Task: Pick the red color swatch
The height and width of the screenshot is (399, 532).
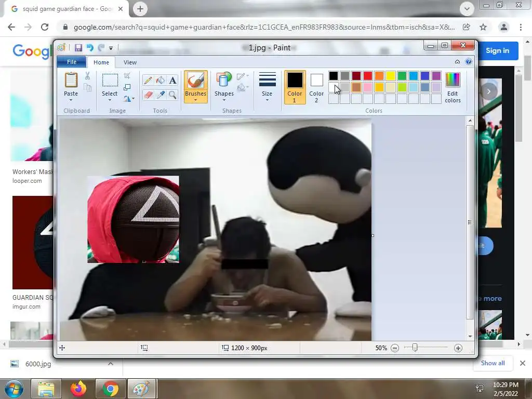Action: [x=368, y=76]
